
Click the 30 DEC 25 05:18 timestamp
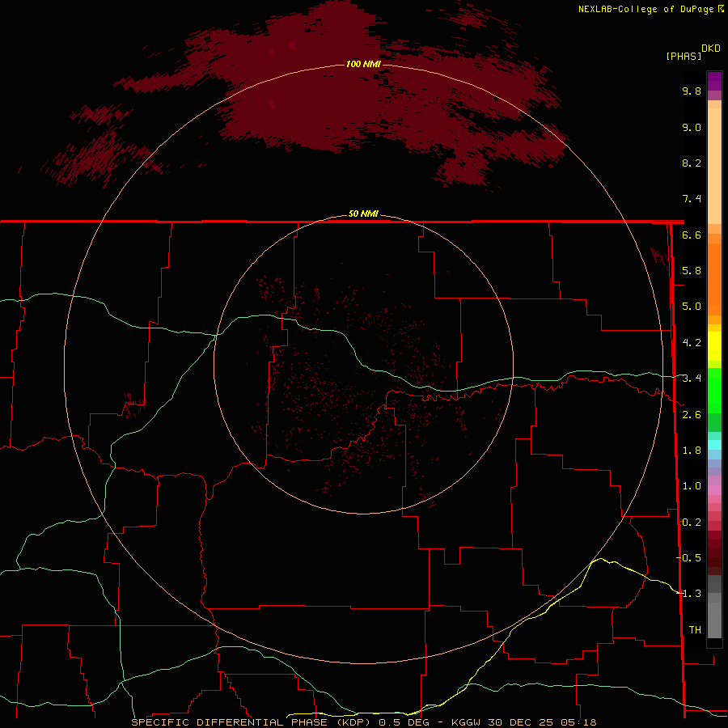(541, 722)
